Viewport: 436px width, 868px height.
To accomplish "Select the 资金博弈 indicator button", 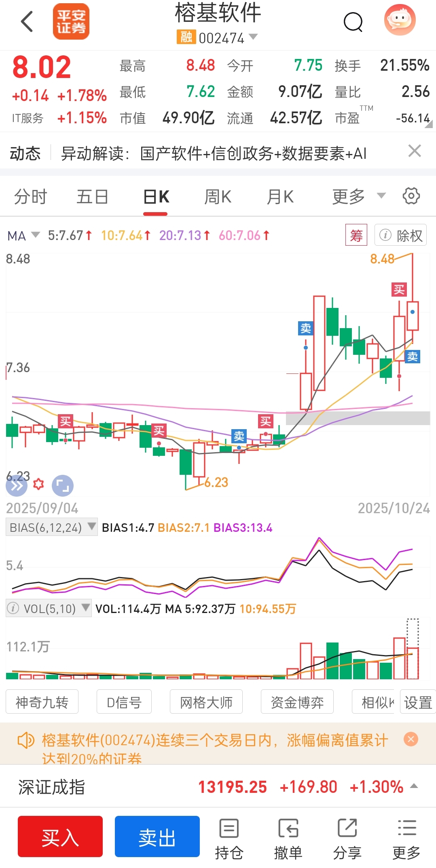I will tap(297, 702).
